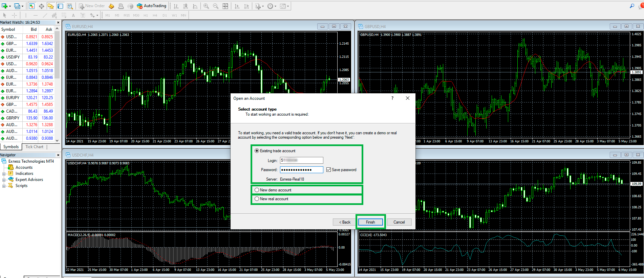The height and width of the screenshot is (278, 644).
Task: Expand the Expert Advisors tree node
Action: pos(4,180)
